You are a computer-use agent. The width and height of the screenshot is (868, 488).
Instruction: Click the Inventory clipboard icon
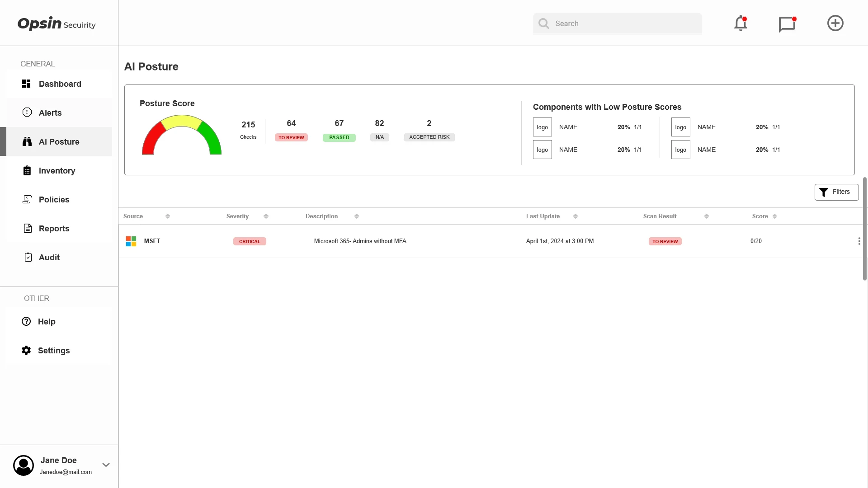27,170
